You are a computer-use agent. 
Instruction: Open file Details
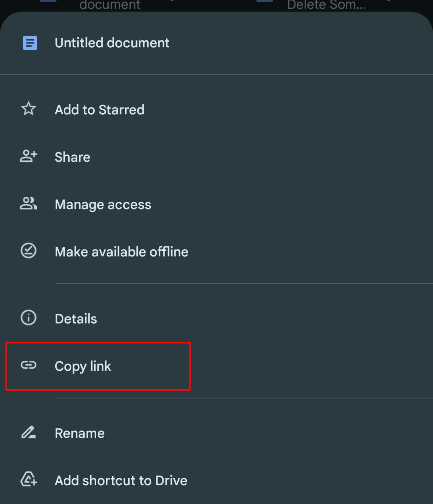click(216, 319)
